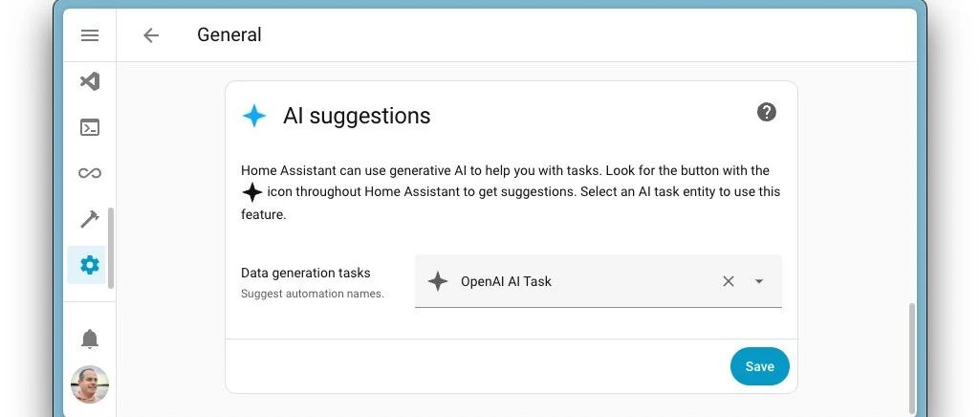The width and height of the screenshot is (980, 417).
Task: Open the user profile avatar
Action: [x=89, y=384]
